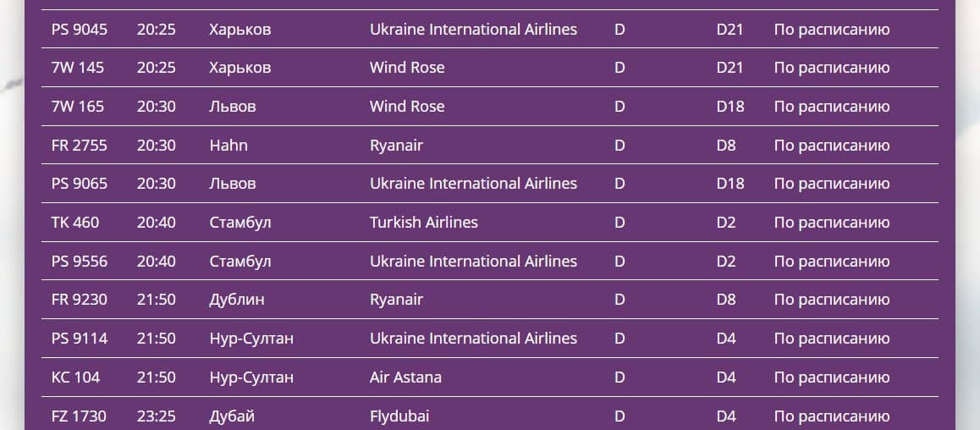Select flight 7W 145 to Харьков
Screen dimensions: 980x430
pos(78,68)
